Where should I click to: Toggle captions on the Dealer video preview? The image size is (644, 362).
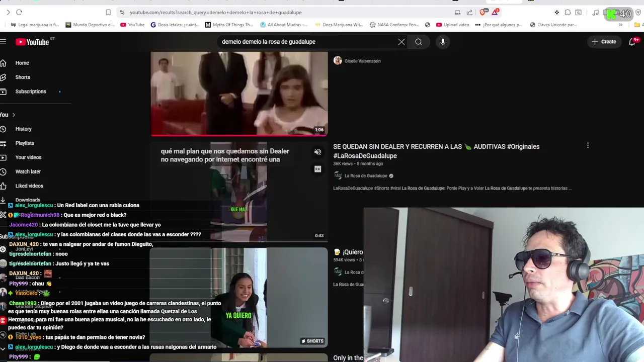click(317, 169)
